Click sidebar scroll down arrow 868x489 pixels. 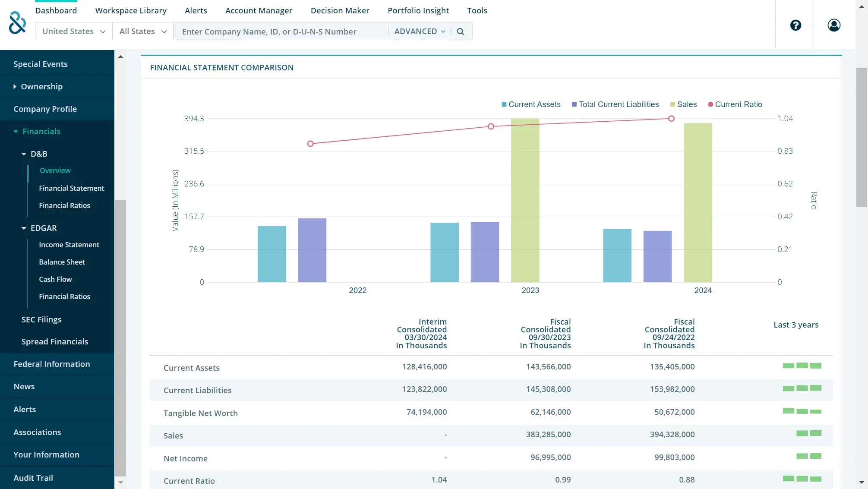tap(120, 482)
